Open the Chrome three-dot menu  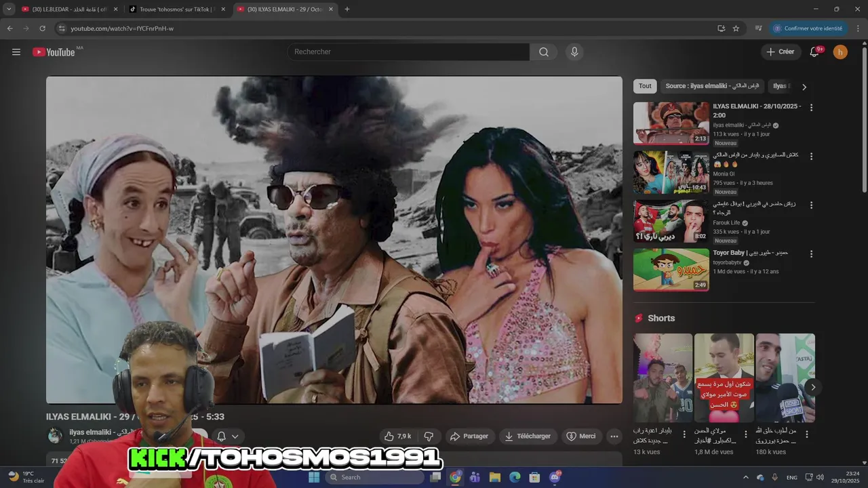pos(858,28)
